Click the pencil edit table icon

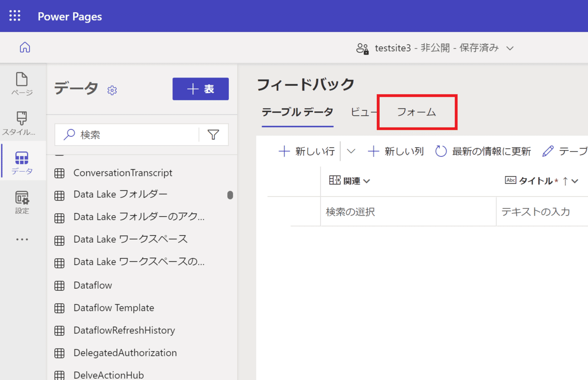[x=548, y=151]
